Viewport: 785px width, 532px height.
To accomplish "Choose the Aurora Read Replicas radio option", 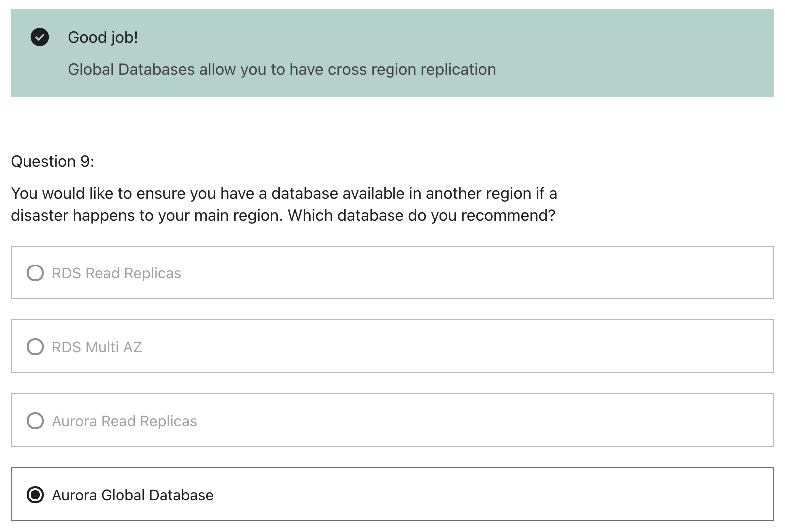I will (35, 421).
